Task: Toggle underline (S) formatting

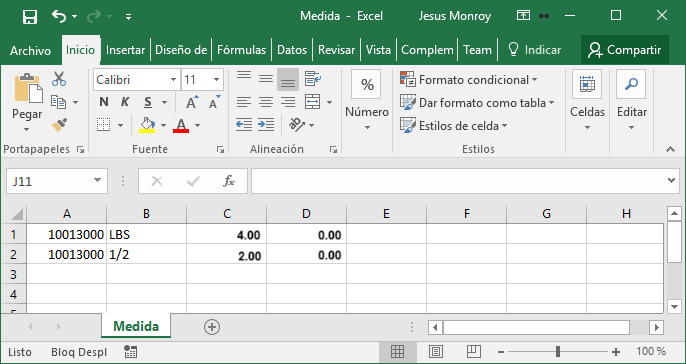Action: (x=148, y=102)
